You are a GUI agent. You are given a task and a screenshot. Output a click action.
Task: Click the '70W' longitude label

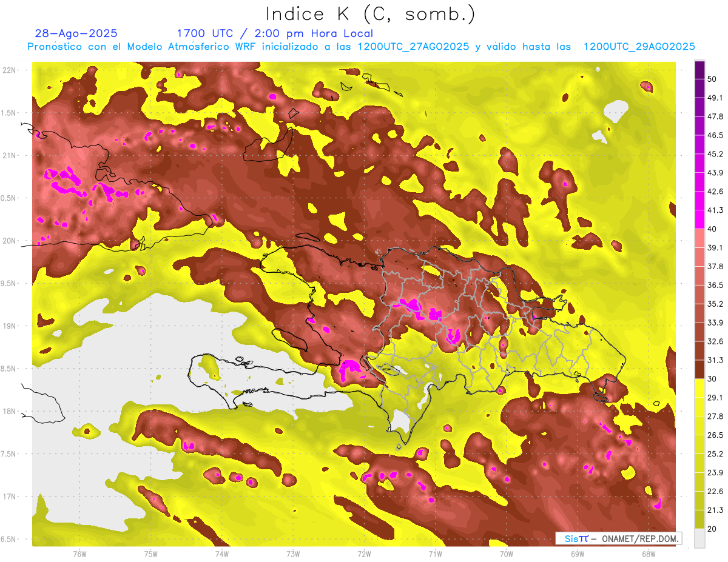(507, 554)
